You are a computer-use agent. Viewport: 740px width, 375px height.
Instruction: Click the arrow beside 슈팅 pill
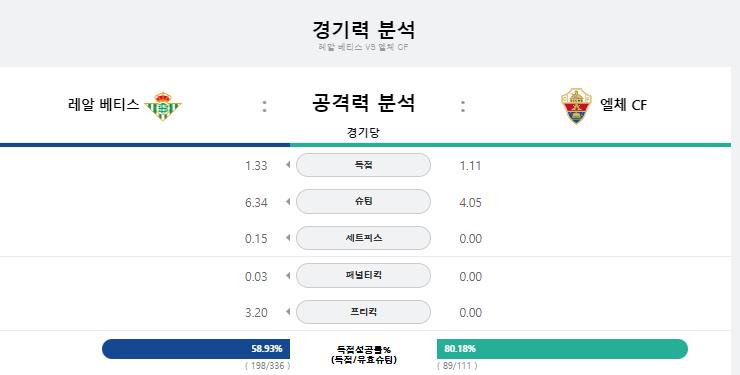288,202
